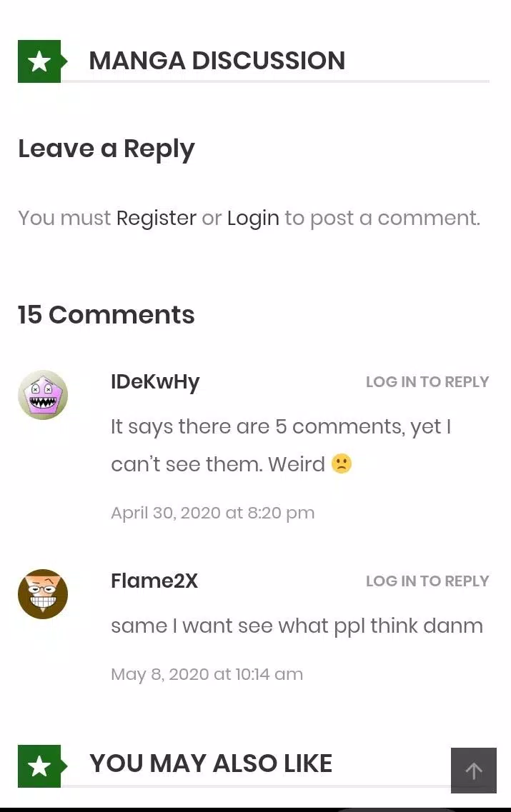Click Log In To Reply on Flame2X's comment
511x812 pixels.
point(427,581)
